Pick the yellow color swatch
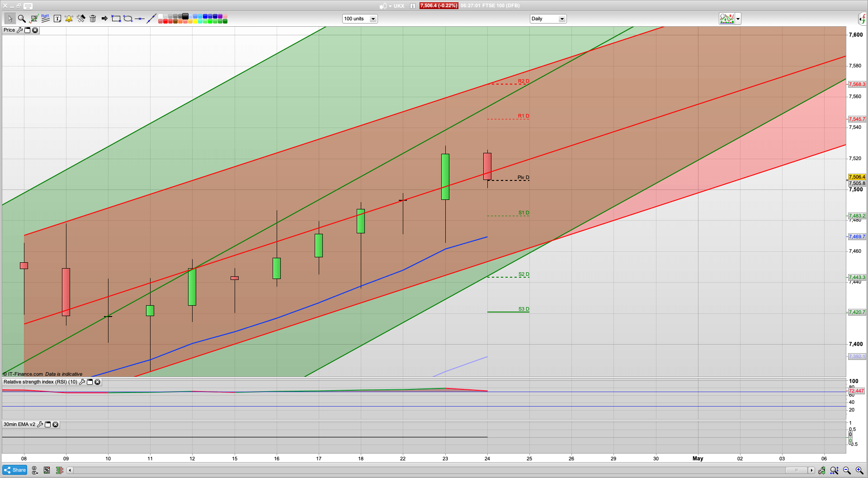Screen dimensions: 868x478 (x=195, y=21)
